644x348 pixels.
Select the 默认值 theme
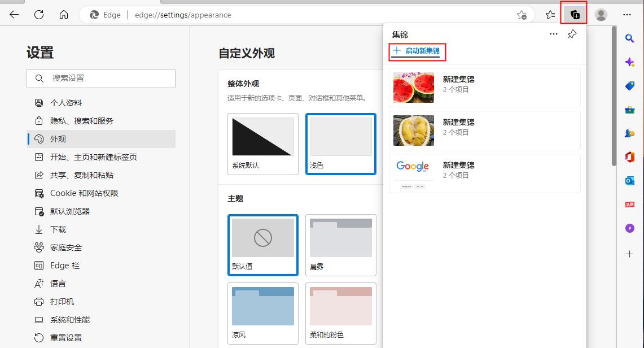pos(262,245)
